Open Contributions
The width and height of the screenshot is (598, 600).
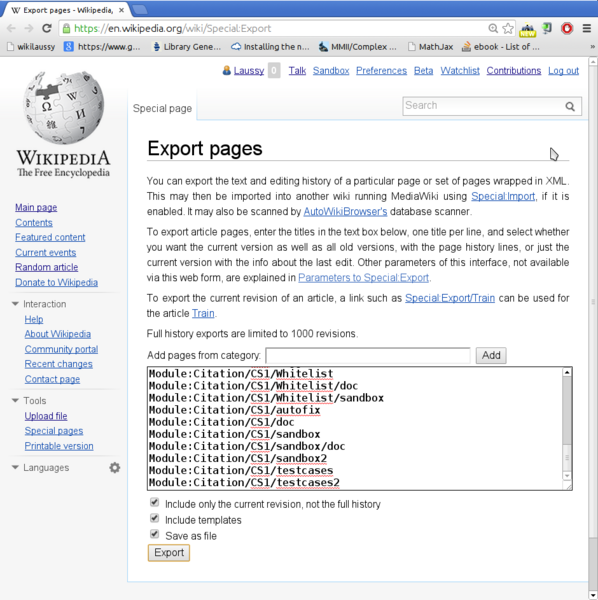click(514, 71)
